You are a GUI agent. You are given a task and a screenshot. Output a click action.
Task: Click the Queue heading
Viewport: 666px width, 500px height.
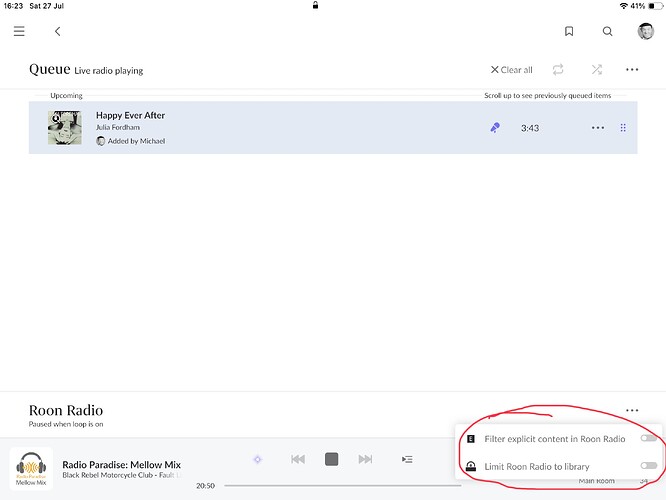point(50,69)
